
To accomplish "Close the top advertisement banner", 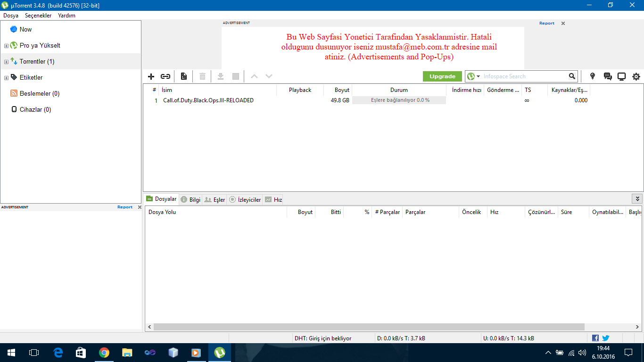I will point(563,23).
